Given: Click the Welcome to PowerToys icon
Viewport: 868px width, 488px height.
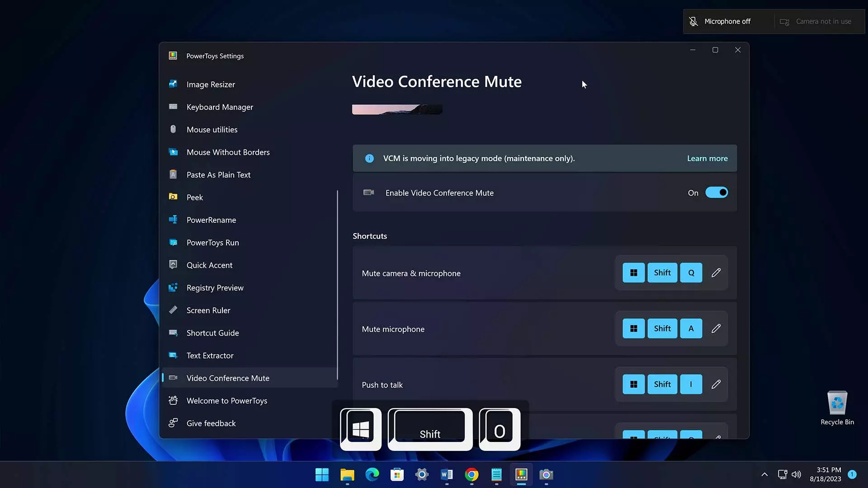Looking at the screenshot, I should click(x=173, y=400).
